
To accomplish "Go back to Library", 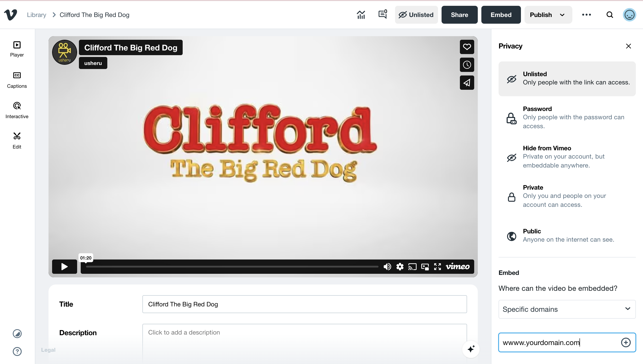I will 36,15.
